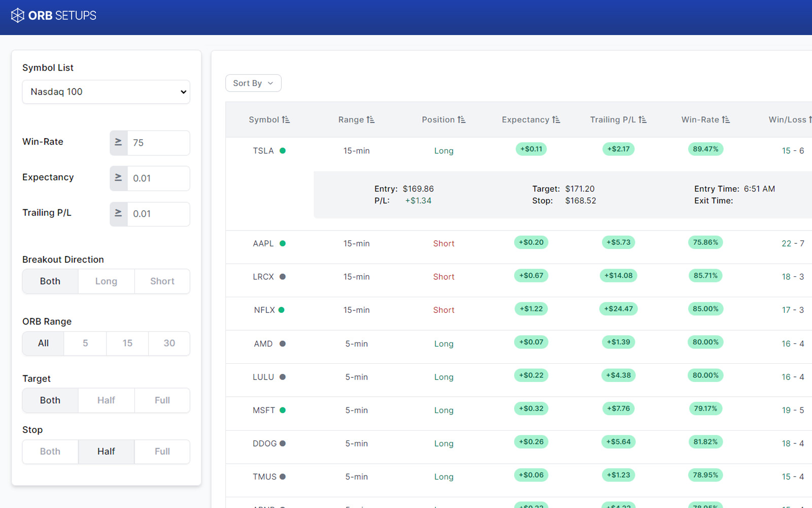The image size is (812, 508).
Task: Click Long position in AMD row
Action: tap(444, 344)
